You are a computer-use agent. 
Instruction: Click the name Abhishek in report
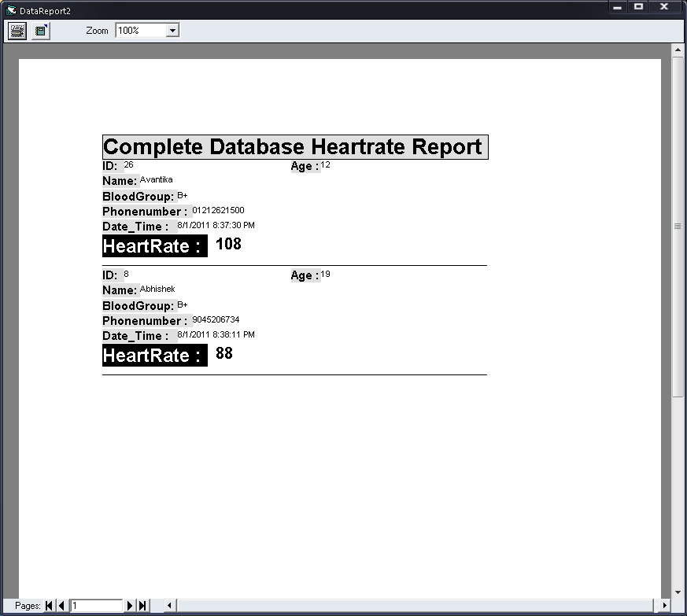coord(157,289)
